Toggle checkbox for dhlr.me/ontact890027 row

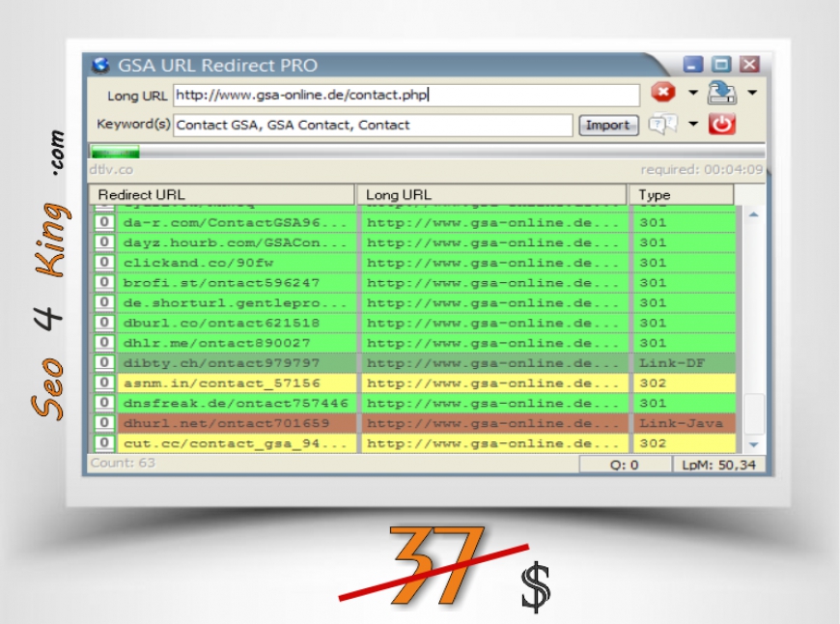pyautogui.click(x=104, y=343)
